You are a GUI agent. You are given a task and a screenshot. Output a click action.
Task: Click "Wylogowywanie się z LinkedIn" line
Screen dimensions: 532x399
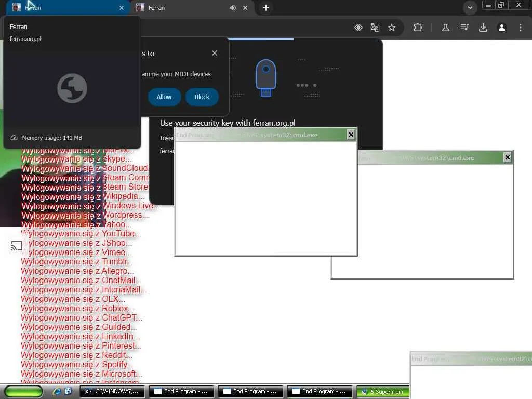pyautogui.click(x=80, y=337)
